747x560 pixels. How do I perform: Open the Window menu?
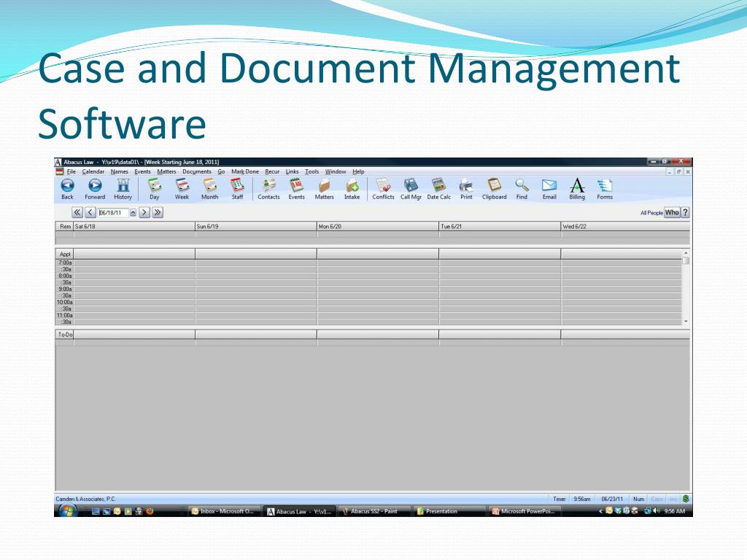click(336, 171)
